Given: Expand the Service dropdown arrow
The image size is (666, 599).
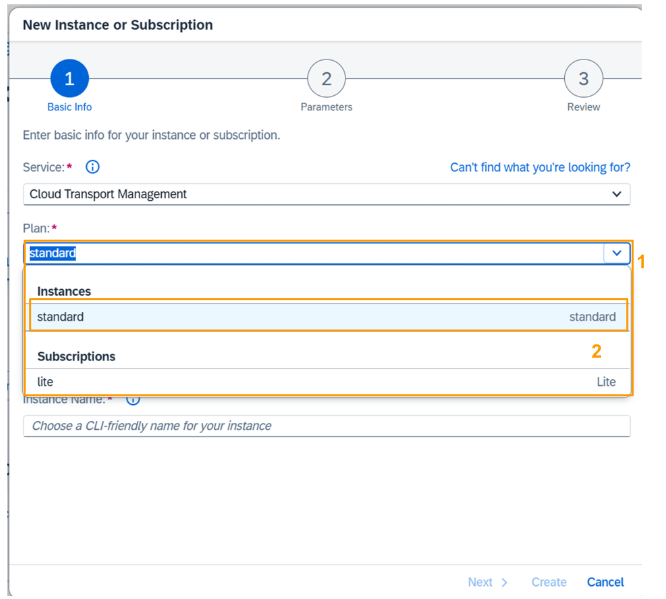Looking at the screenshot, I should (617, 194).
